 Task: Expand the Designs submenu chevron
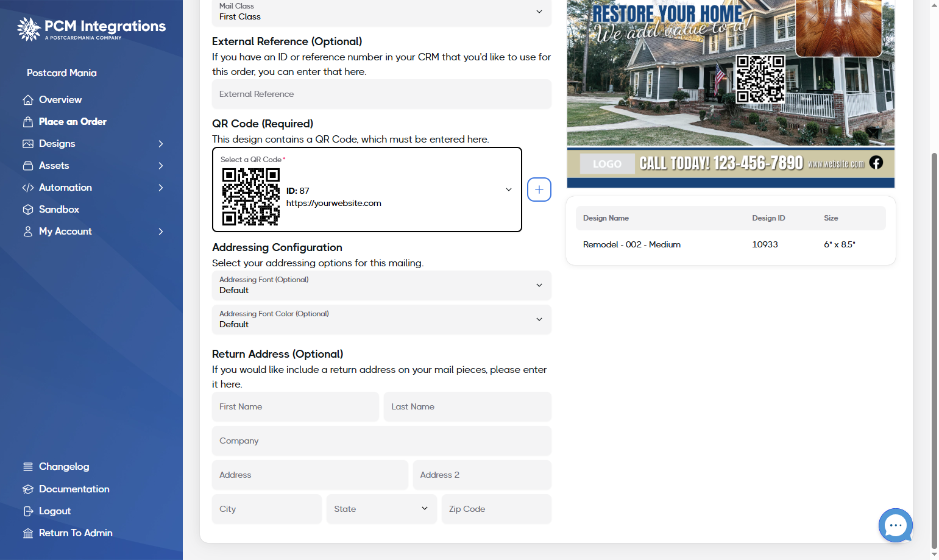click(161, 144)
